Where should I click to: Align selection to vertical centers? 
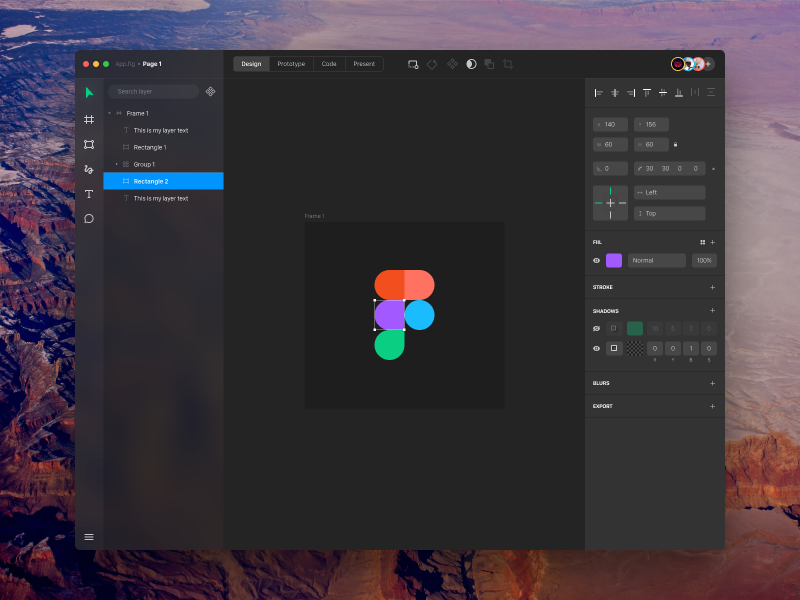point(663,92)
